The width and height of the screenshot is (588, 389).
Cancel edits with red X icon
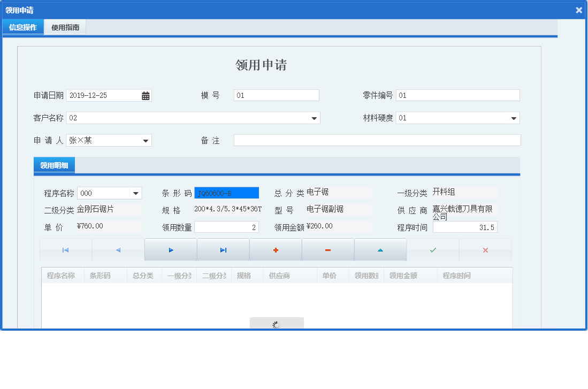click(x=485, y=250)
